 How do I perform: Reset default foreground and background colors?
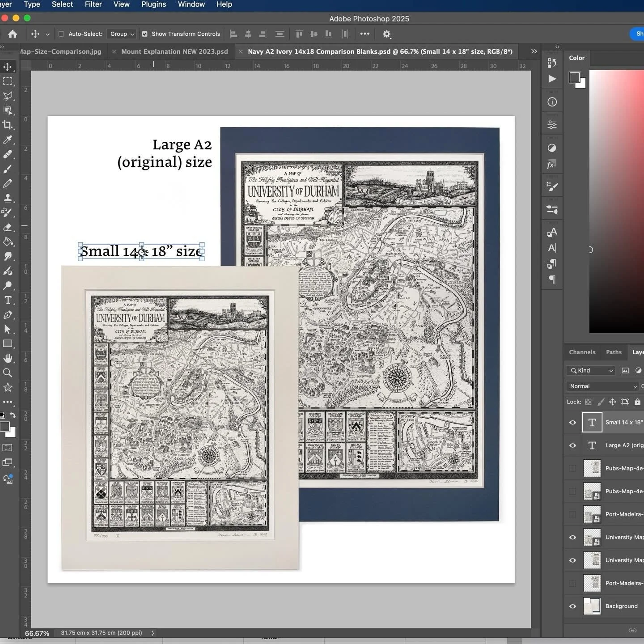click(2, 415)
